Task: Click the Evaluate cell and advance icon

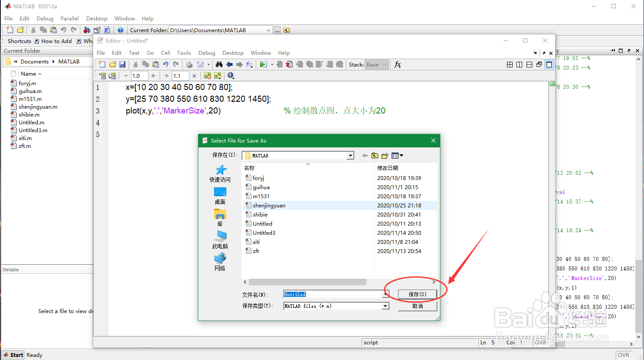Action: 112,76
